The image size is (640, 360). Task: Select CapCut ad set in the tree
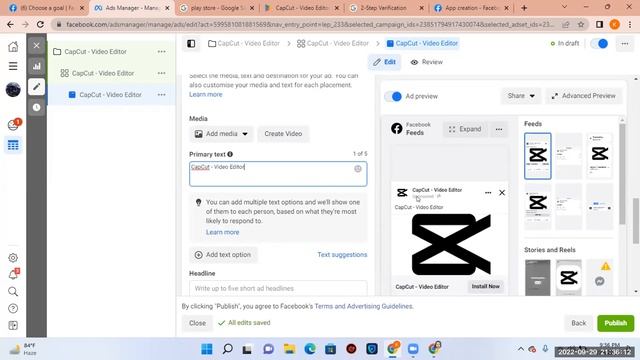pos(103,73)
